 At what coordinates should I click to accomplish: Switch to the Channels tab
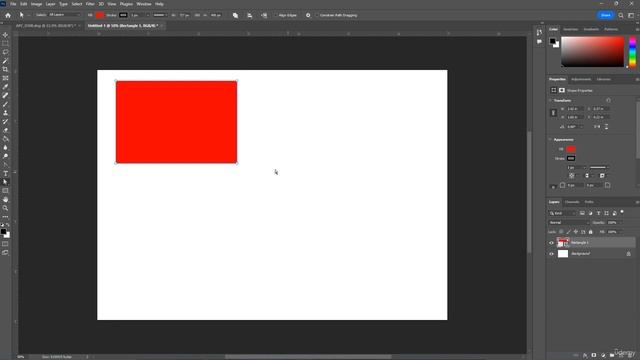[572, 202]
